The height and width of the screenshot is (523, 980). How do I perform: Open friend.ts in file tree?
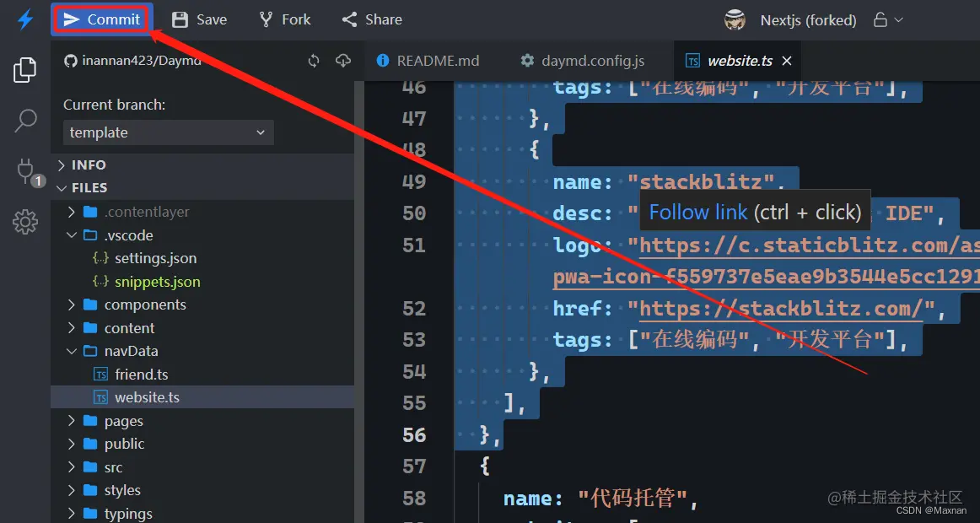point(141,375)
